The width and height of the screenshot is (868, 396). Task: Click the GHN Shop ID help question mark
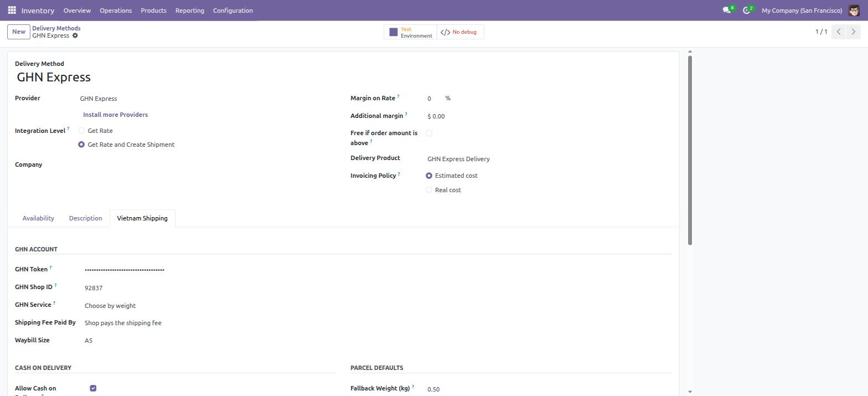click(55, 285)
